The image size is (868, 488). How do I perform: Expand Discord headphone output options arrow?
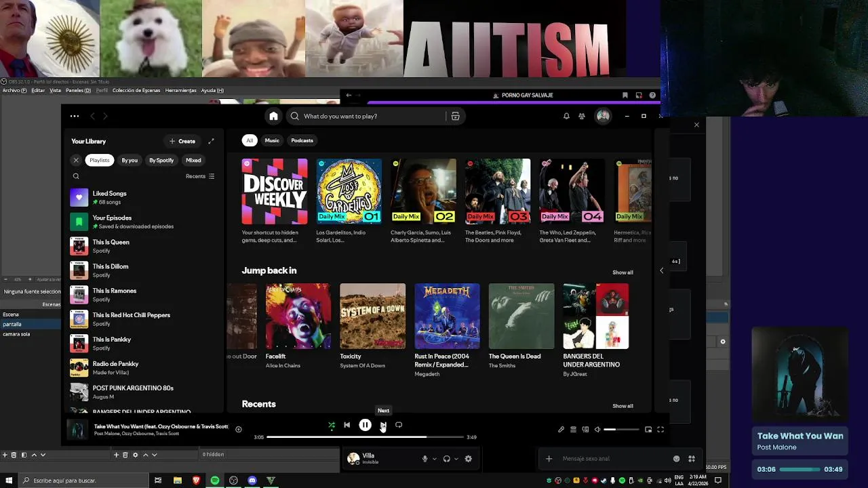(456, 459)
